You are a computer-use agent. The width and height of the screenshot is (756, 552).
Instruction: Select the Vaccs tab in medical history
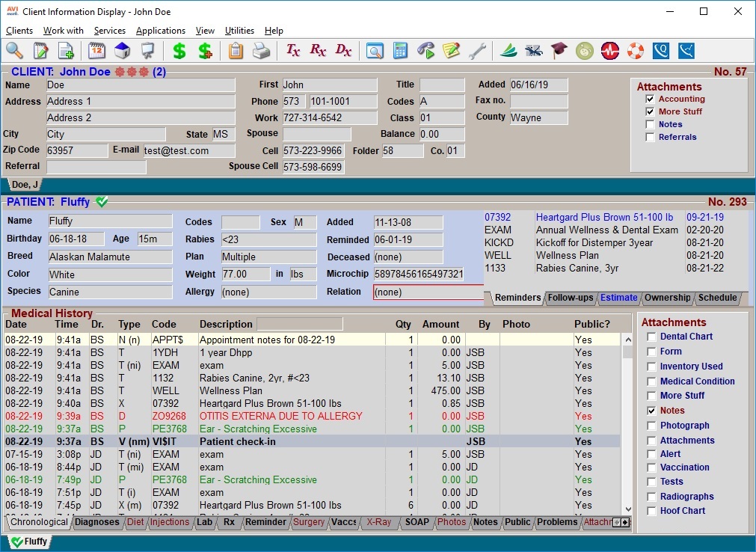tap(343, 523)
